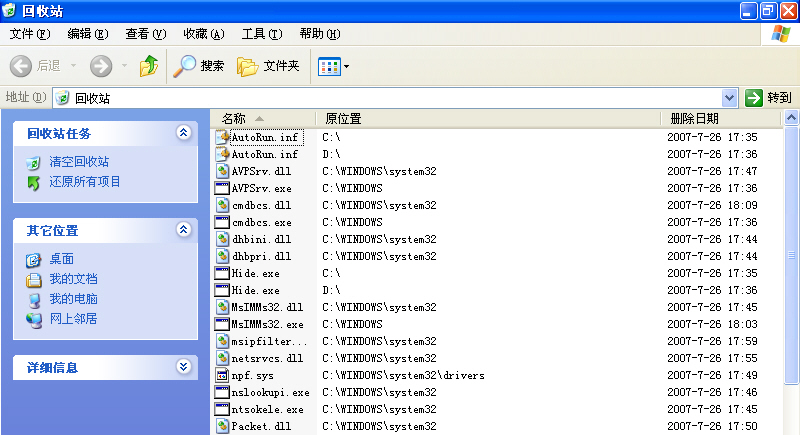Select the netsrvcs.dll file name
This screenshot has width=800, height=435.
pyautogui.click(x=267, y=359)
